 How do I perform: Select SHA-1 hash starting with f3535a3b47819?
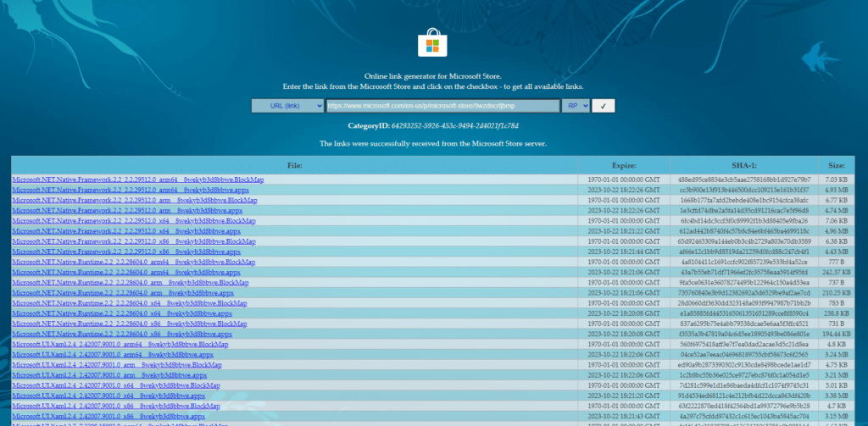(x=744, y=335)
